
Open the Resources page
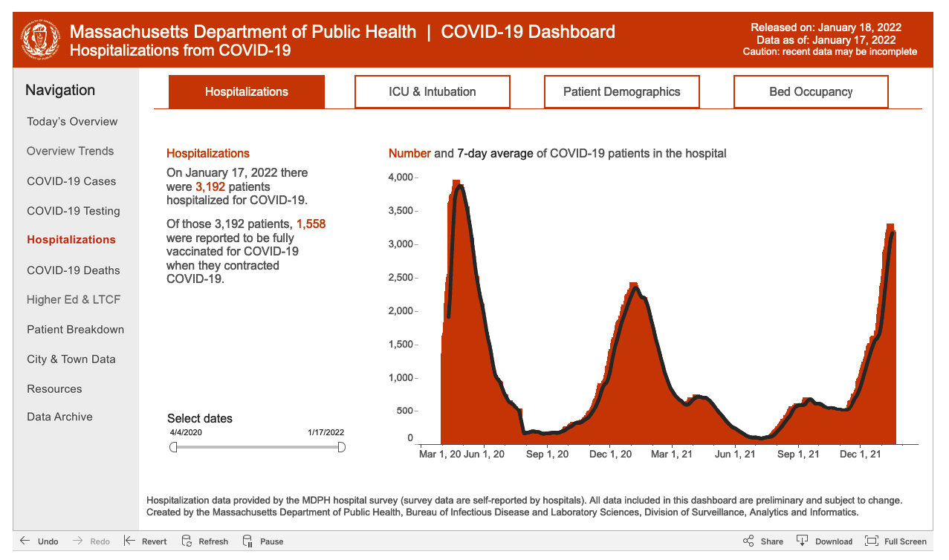[54, 388]
